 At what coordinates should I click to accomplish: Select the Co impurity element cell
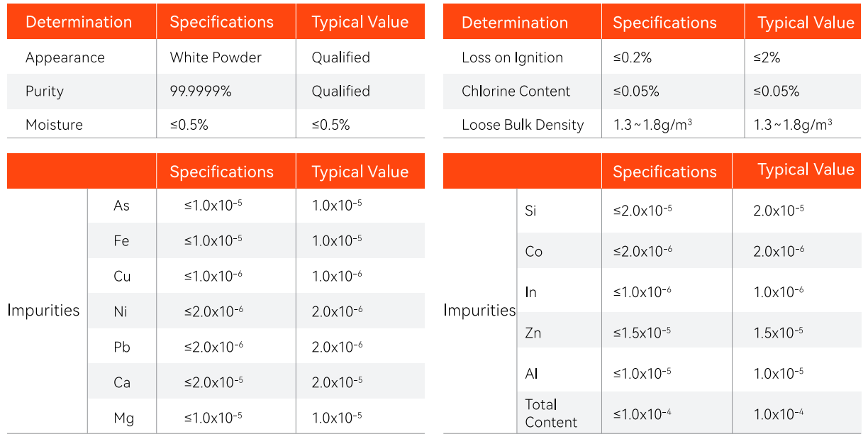tap(533, 251)
